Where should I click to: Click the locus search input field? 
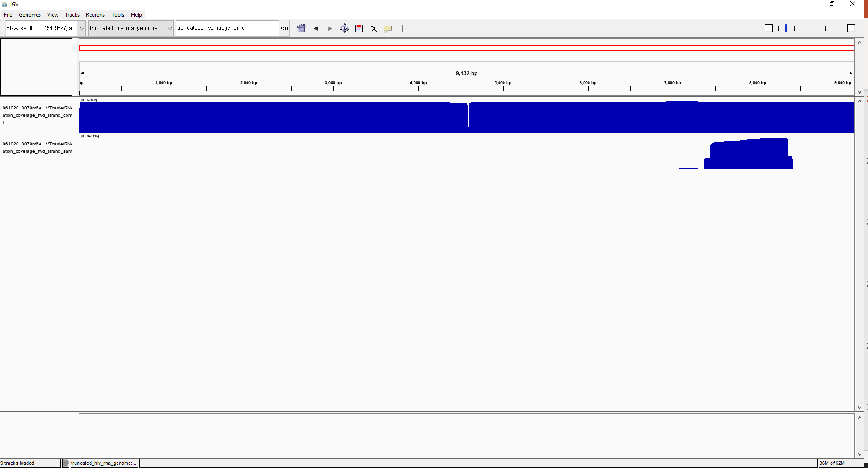click(227, 28)
